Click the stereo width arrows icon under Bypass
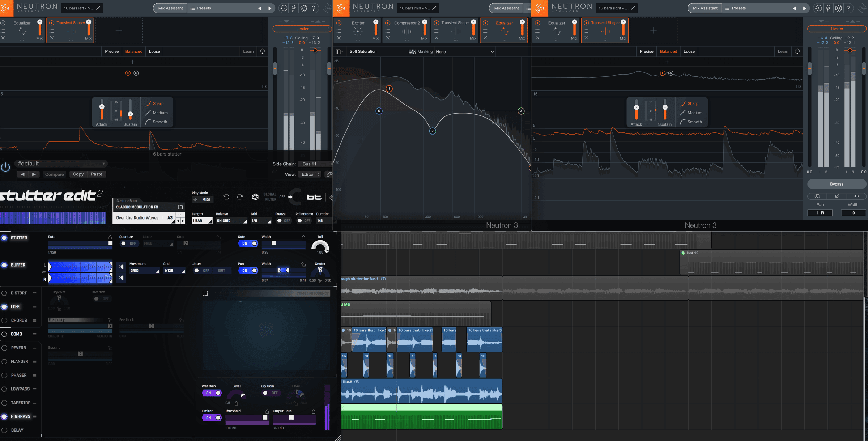 [856, 196]
